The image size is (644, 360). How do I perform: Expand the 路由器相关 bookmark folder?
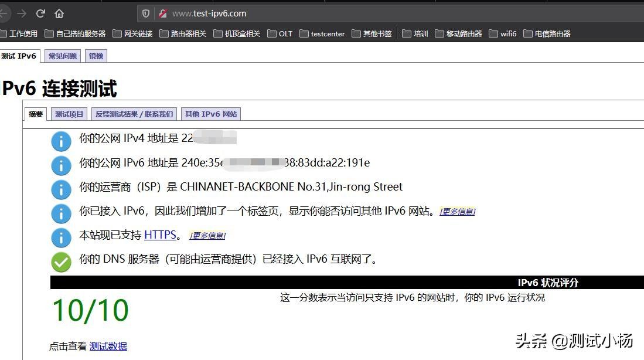(183, 34)
